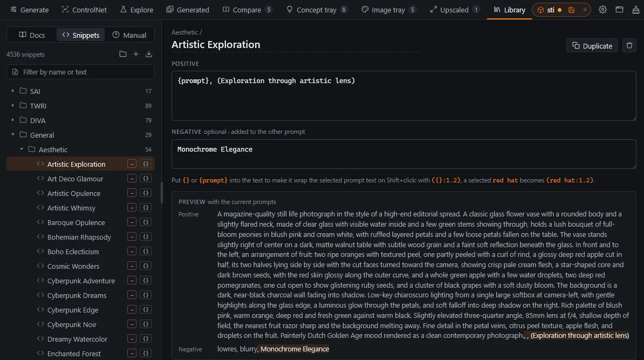Add a new snippet with plus icon

tap(136, 54)
